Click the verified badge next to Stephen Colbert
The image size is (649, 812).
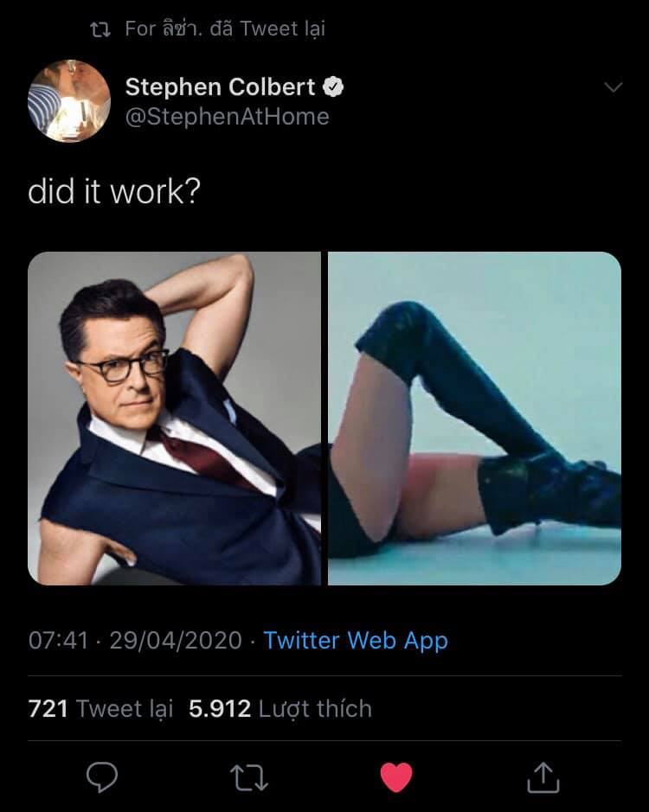click(334, 86)
